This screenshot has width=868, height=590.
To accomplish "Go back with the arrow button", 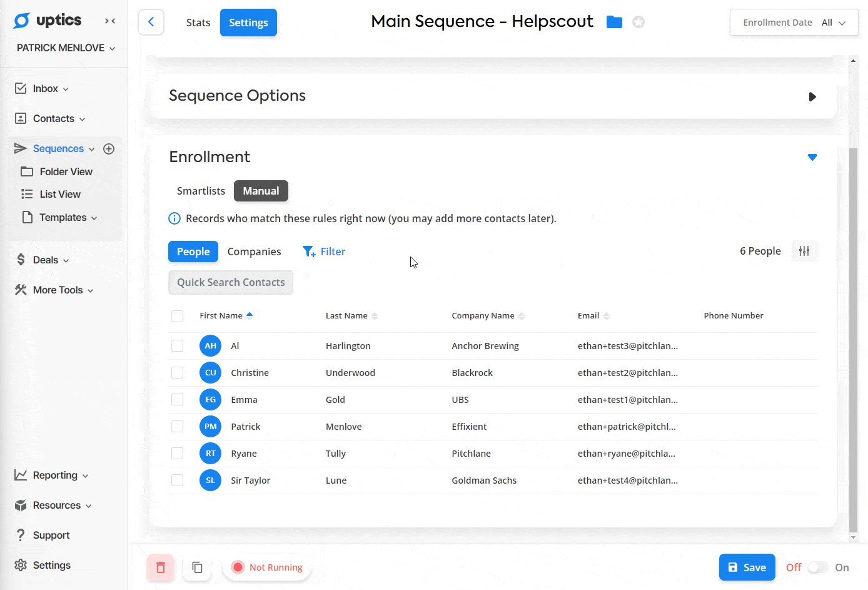I will tap(151, 23).
